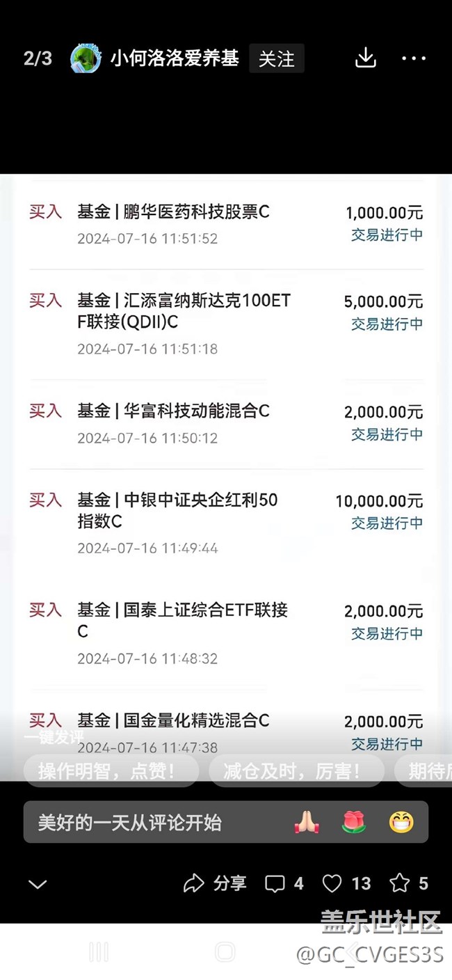Insert the rose emoji
This screenshot has height=980, width=452.
354,823
